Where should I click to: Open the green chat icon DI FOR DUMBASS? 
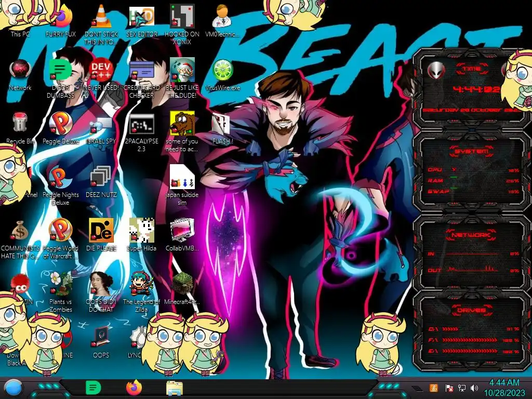[60, 78]
